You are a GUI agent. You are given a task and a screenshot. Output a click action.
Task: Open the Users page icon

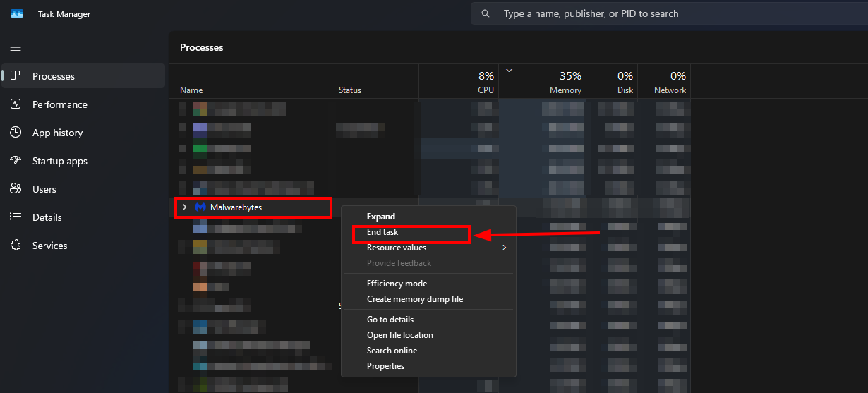tap(16, 189)
